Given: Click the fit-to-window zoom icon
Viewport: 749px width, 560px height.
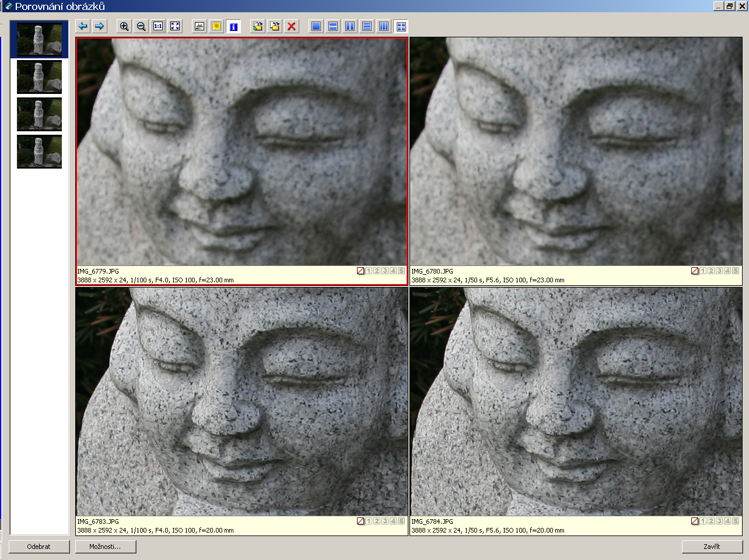Looking at the screenshot, I should (175, 26).
